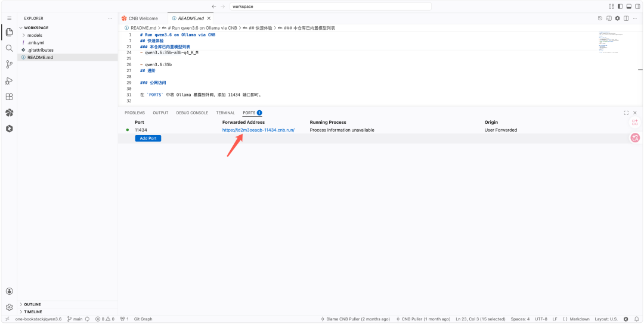The width and height of the screenshot is (644, 324).
Task: Open the Manage gear icon
Action: pos(9,307)
